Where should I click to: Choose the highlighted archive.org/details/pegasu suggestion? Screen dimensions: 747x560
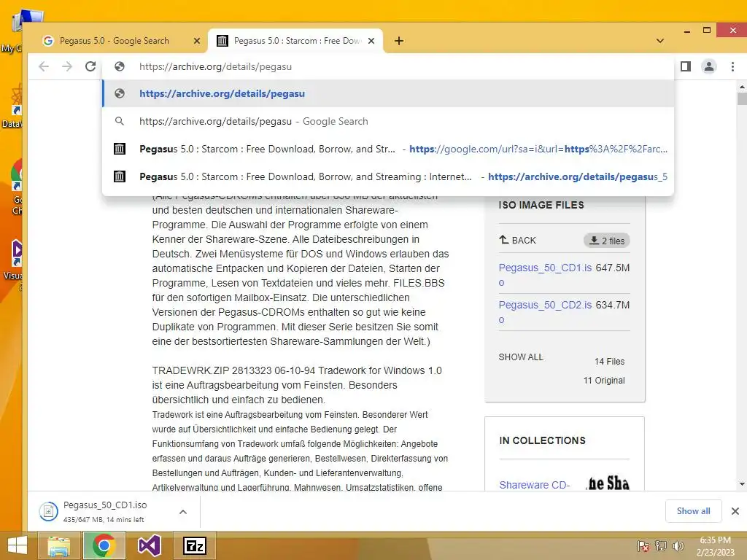tap(388, 94)
